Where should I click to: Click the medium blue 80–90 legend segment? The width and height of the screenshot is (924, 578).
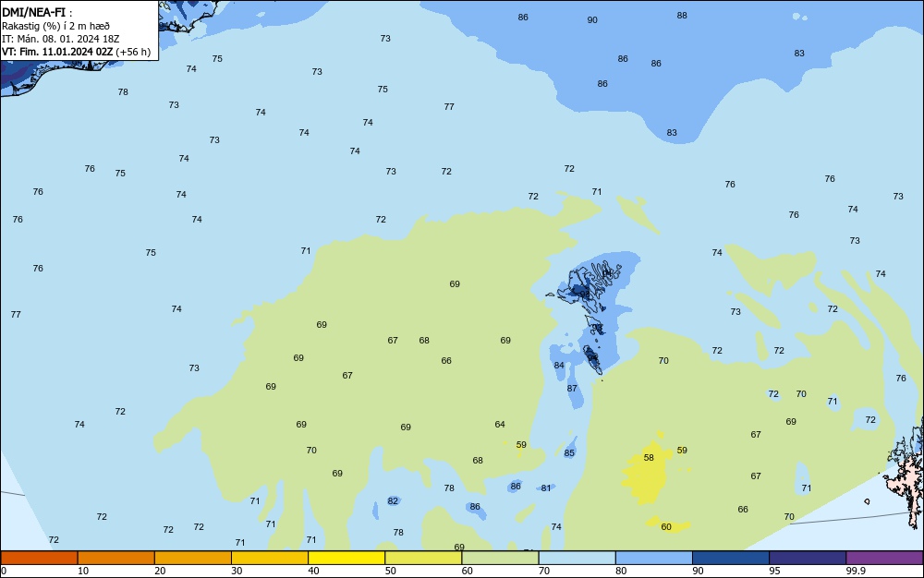pyautogui.click(x=653, y=558)
